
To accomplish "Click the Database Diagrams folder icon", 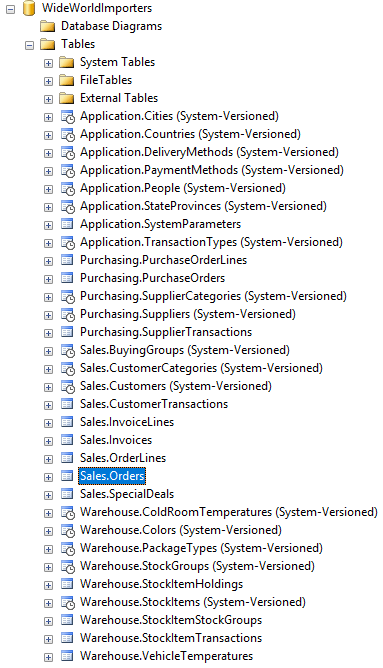I will click(47, 26).
